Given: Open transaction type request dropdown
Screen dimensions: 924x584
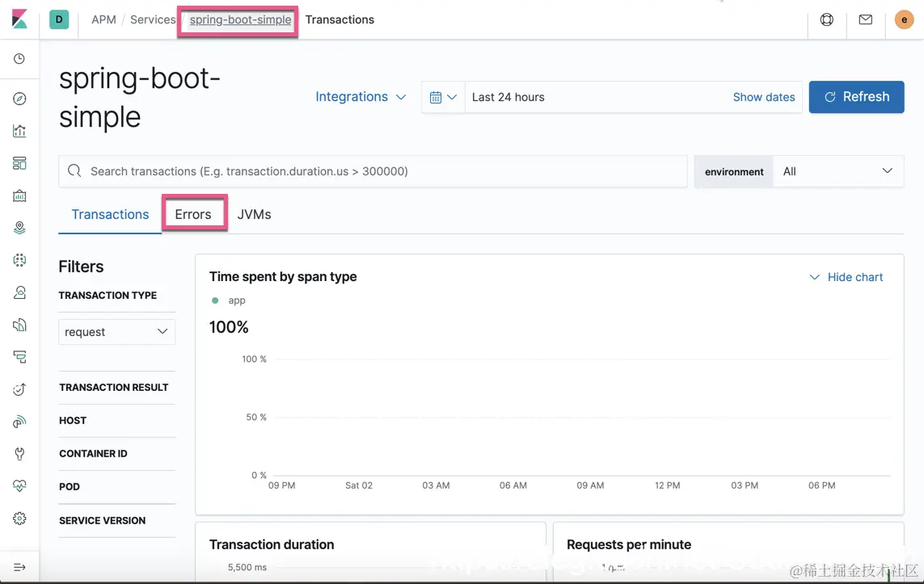Looking at the screenshot, I should coord(116,332).
